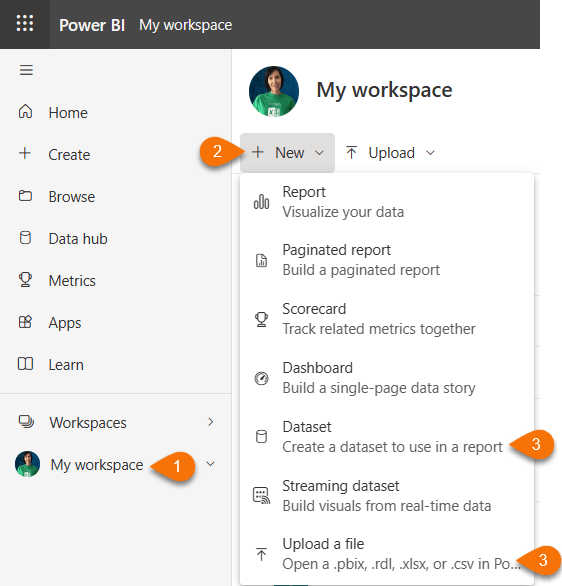Click the Workspaces label in sidebar

tap(88, 423)
